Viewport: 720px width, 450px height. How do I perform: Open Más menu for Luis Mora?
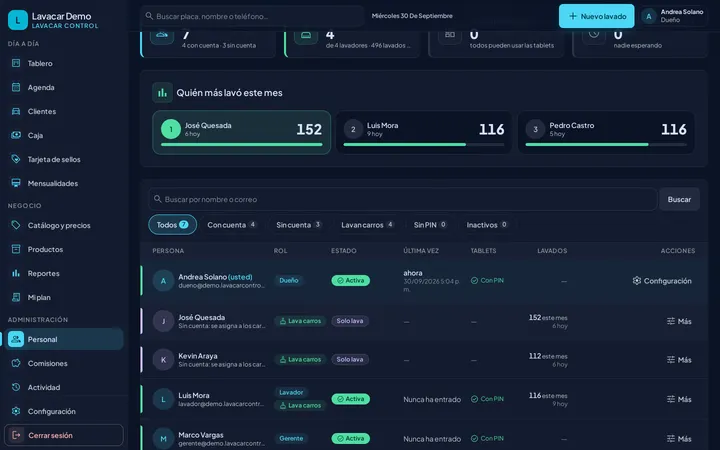point(679,399)
